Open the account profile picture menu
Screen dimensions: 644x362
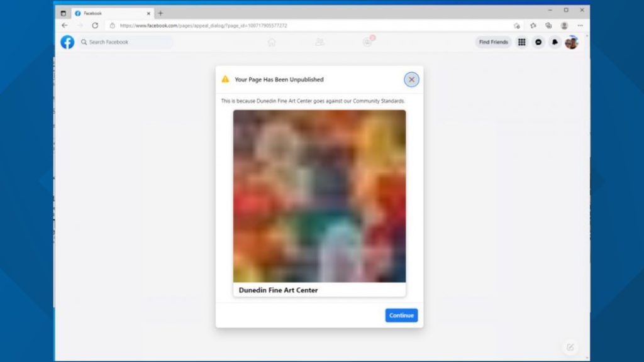[571, 42]
